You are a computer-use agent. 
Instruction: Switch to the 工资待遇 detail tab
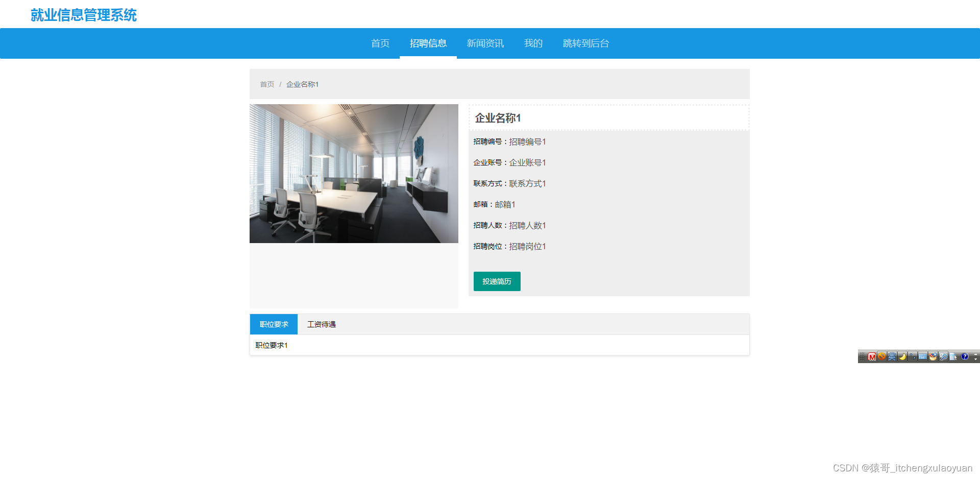(x=322, y=324)
